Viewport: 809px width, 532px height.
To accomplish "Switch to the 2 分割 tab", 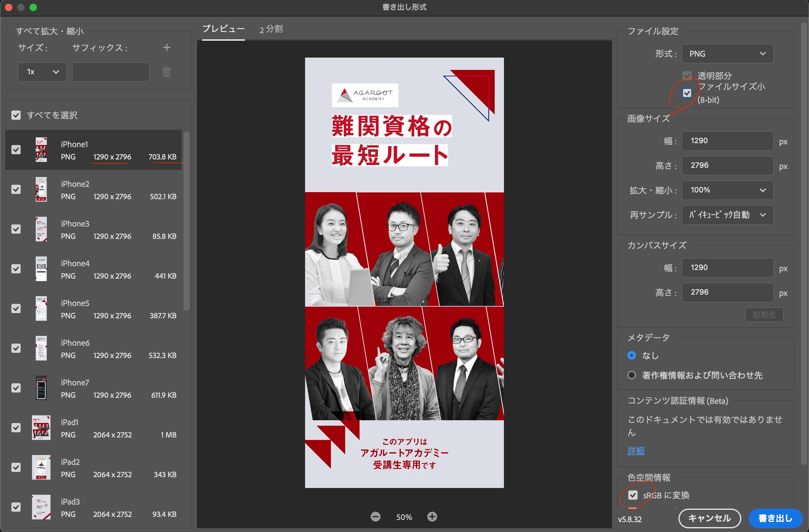I will tap(271, 29).
